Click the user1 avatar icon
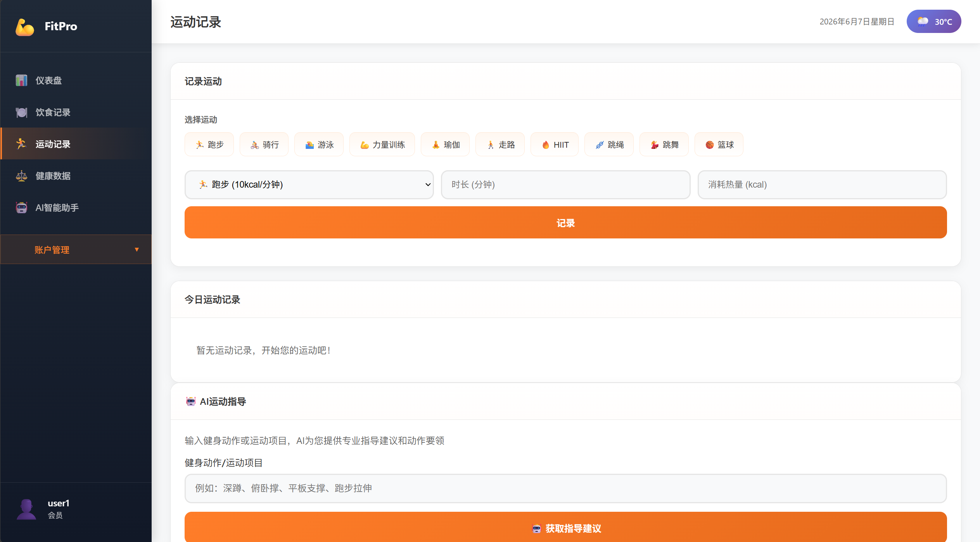This screenshot has width=980, height=542. pos(26,509)
